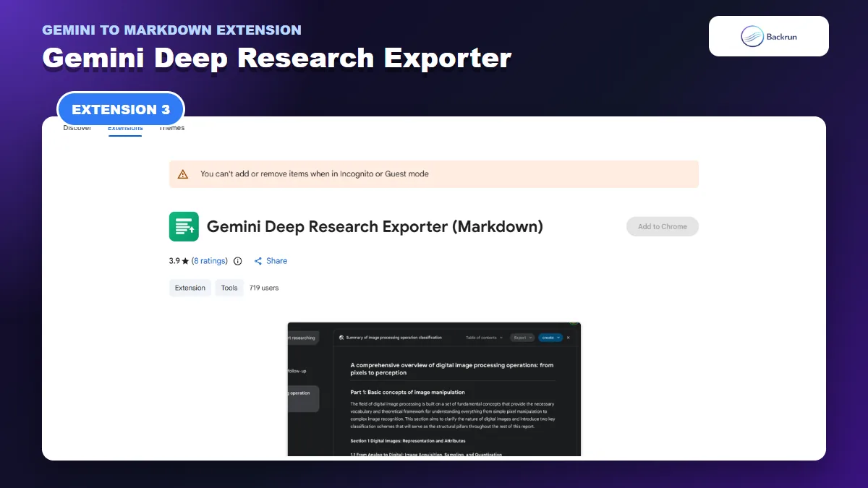Open the 8 ratings link

click(x=210, y=261)
